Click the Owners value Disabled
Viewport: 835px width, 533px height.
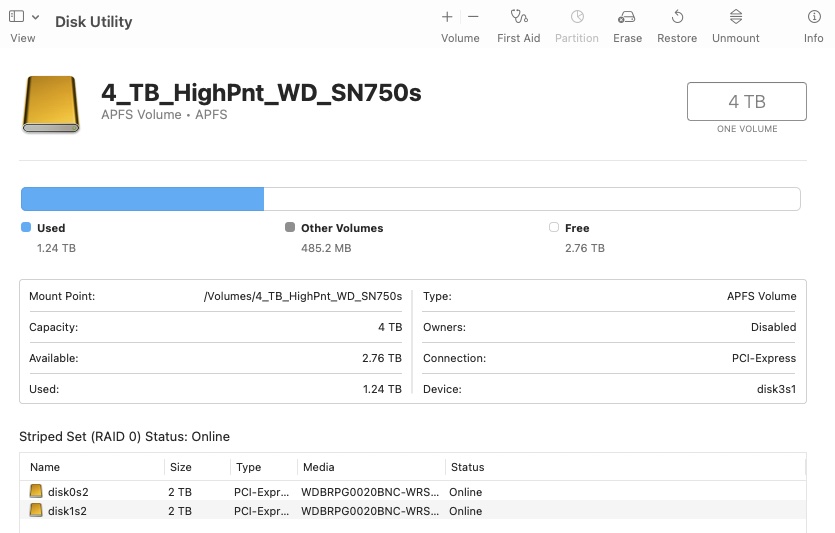[773, 327]
